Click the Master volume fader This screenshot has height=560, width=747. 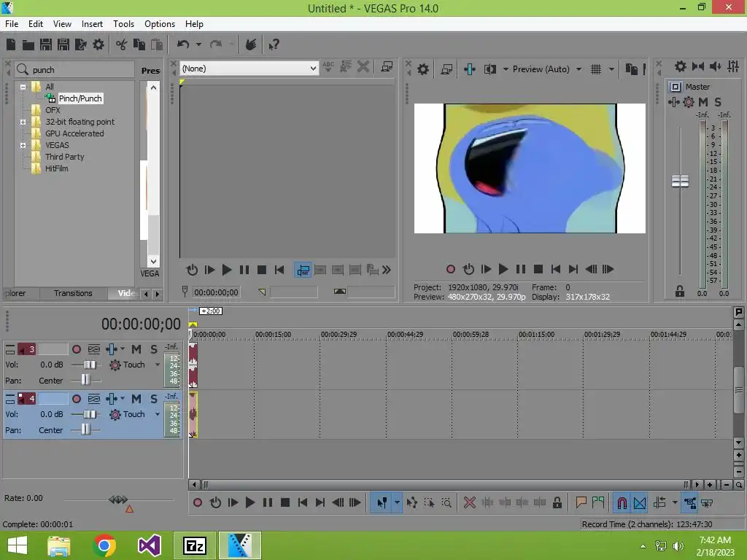(x=680, y=182)
